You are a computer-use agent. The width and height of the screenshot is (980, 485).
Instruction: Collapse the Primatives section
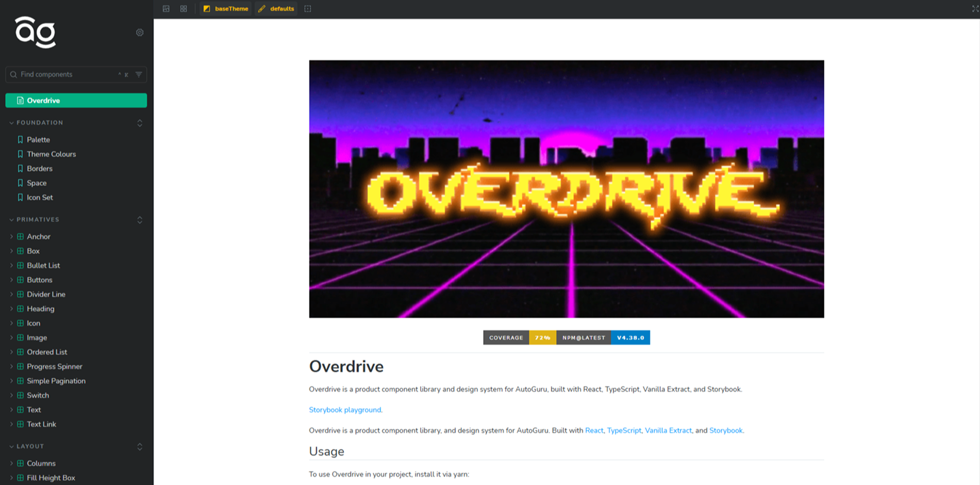click(34, 220)
